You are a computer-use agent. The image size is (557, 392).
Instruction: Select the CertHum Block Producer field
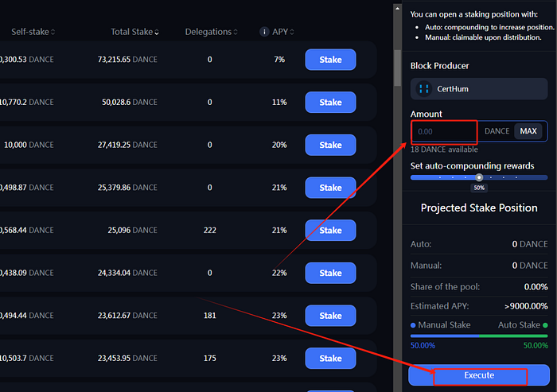(479, 89)
